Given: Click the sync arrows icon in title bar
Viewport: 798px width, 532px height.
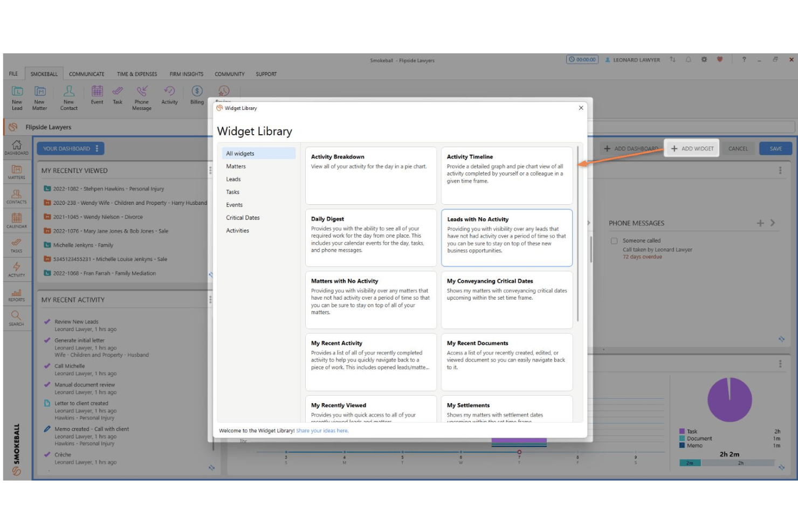Looking at the screenshot, I should click(x=672, y=60).
